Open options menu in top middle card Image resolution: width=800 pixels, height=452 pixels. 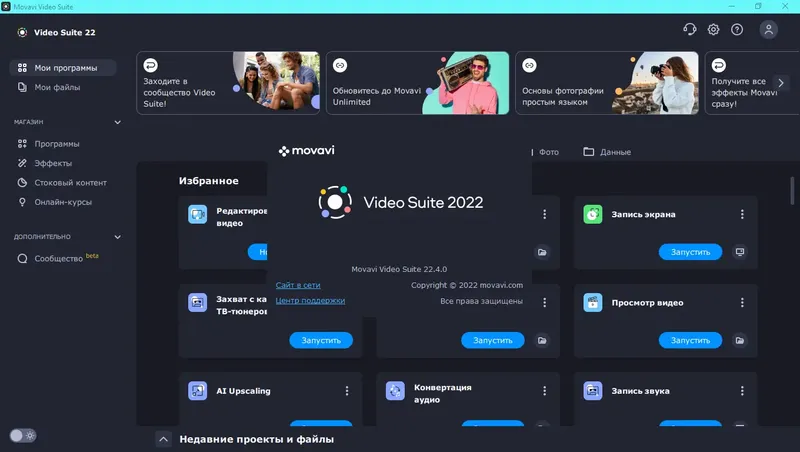[x=544, y=214]
